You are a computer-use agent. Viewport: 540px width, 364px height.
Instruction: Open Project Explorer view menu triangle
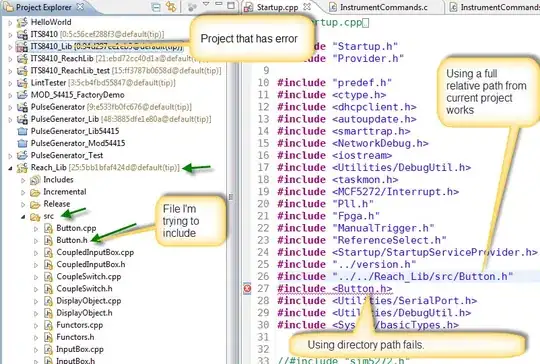[x=206, y=4]
